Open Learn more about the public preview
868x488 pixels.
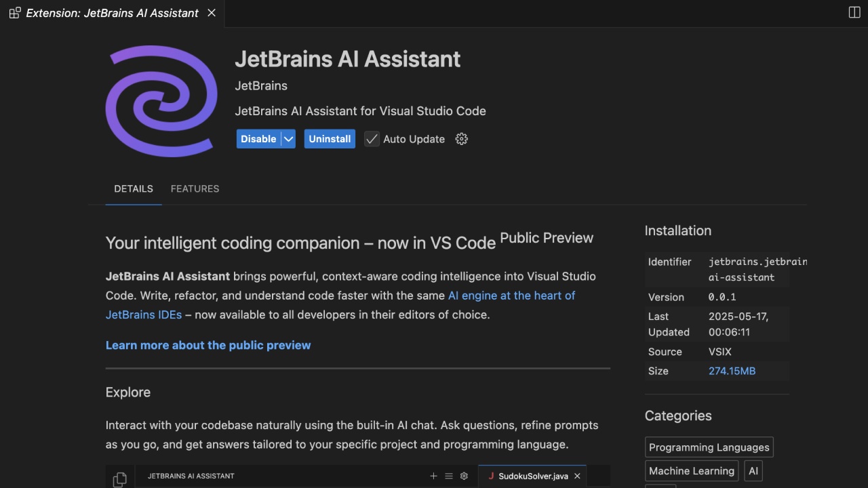click(208, 345)
